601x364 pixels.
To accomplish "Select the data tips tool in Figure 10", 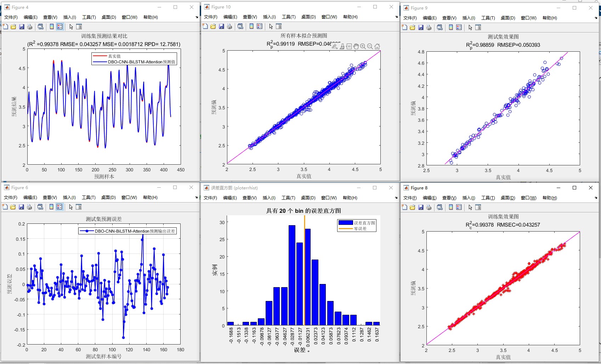I will click(x=349, y=46).
